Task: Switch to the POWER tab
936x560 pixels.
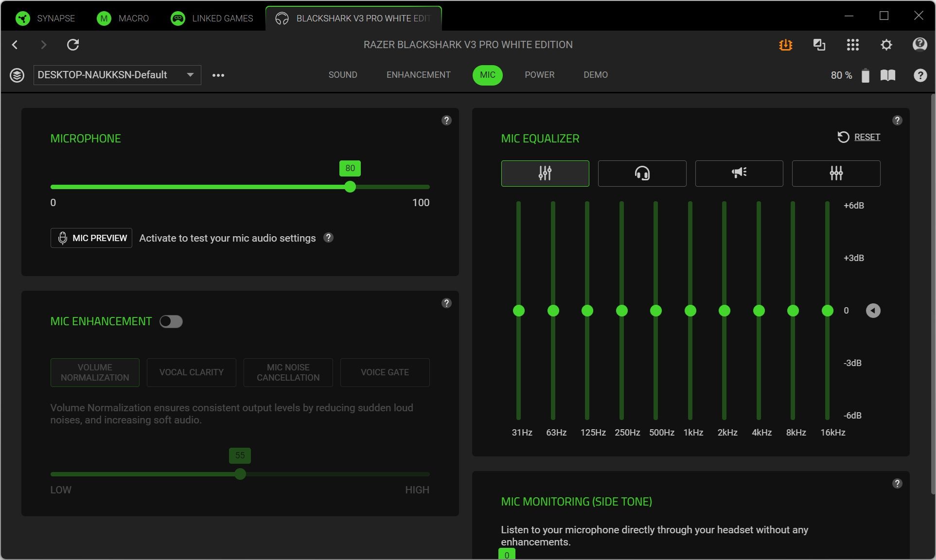Action: pos(539,75)
